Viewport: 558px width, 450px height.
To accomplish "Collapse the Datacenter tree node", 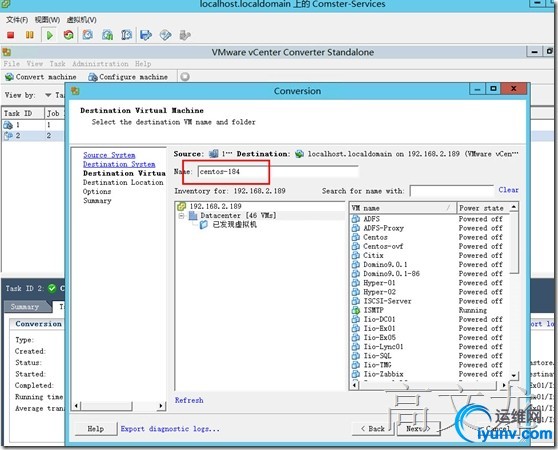I will tap(181, 216).
